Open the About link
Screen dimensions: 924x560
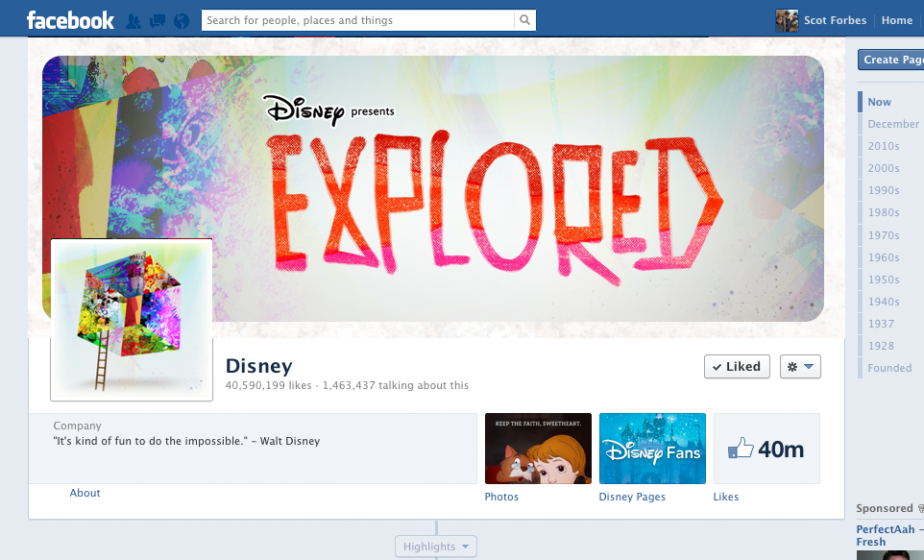(x=85, y=493)
